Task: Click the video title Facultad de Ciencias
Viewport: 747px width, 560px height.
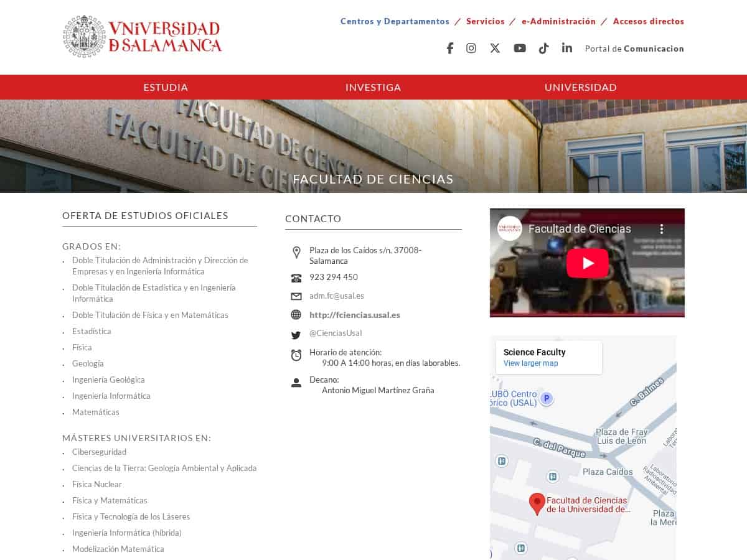Action: (580, 229)
